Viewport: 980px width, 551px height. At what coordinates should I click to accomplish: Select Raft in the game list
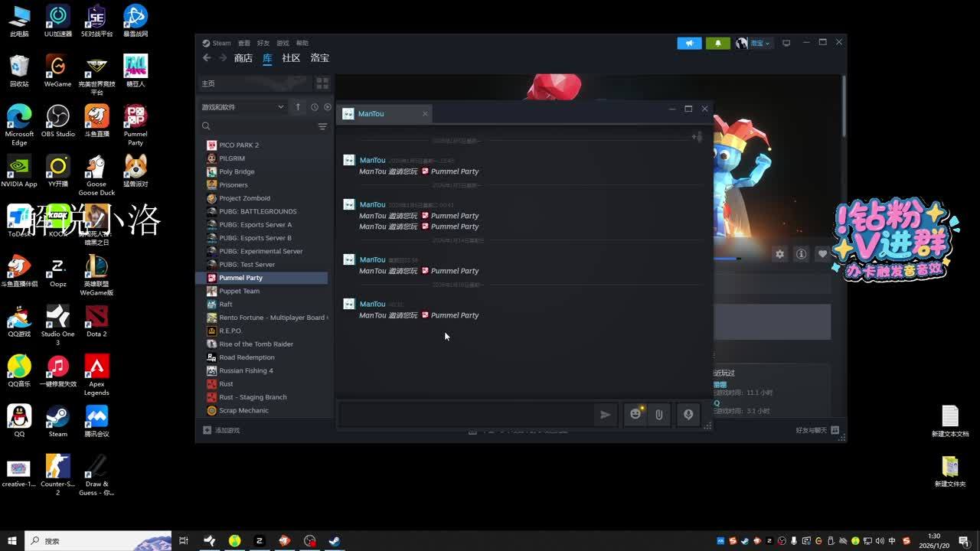[226, 304]
